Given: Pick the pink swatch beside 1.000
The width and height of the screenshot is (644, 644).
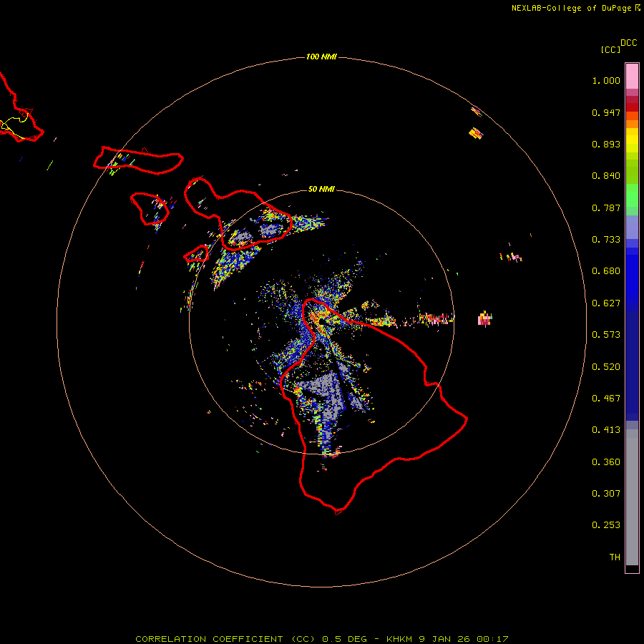Looking at the screenshot, I should 632,77.
